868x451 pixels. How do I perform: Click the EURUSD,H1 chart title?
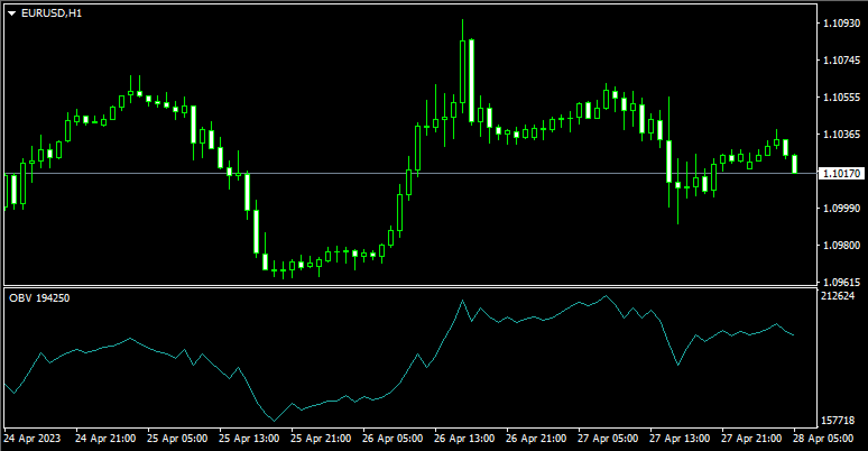[x=52, y=13]
